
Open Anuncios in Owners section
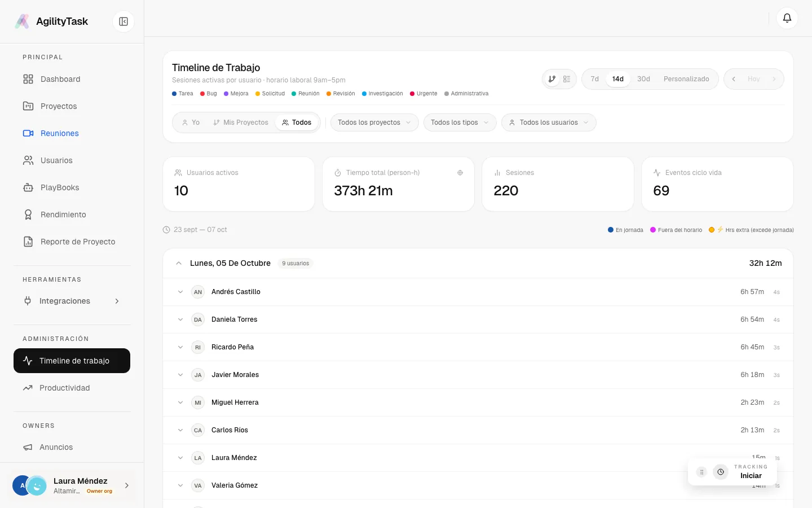coord(72,447)
